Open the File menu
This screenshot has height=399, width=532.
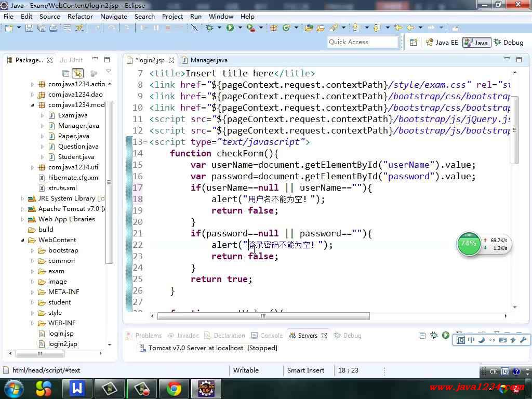8,16
